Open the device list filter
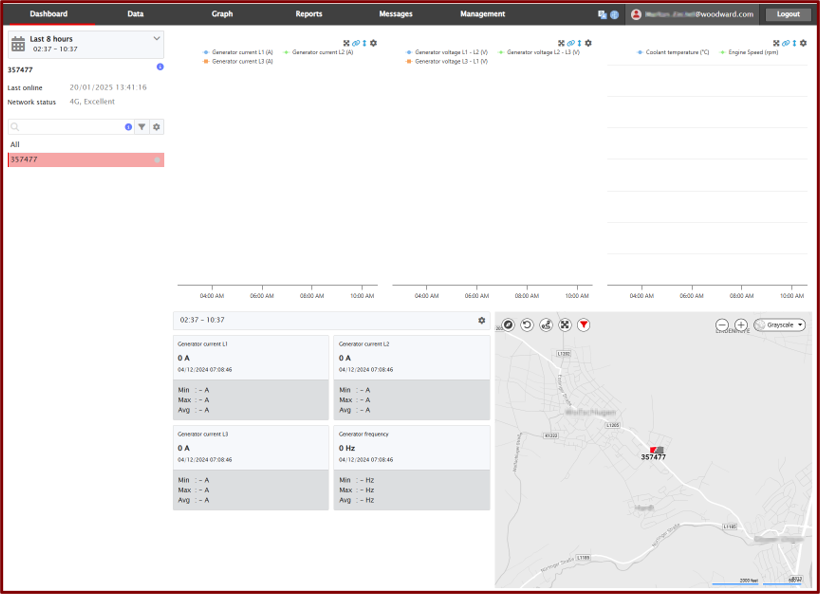This screenshot has width=820, height=594. pyautogui.click(x=142, y=127)
